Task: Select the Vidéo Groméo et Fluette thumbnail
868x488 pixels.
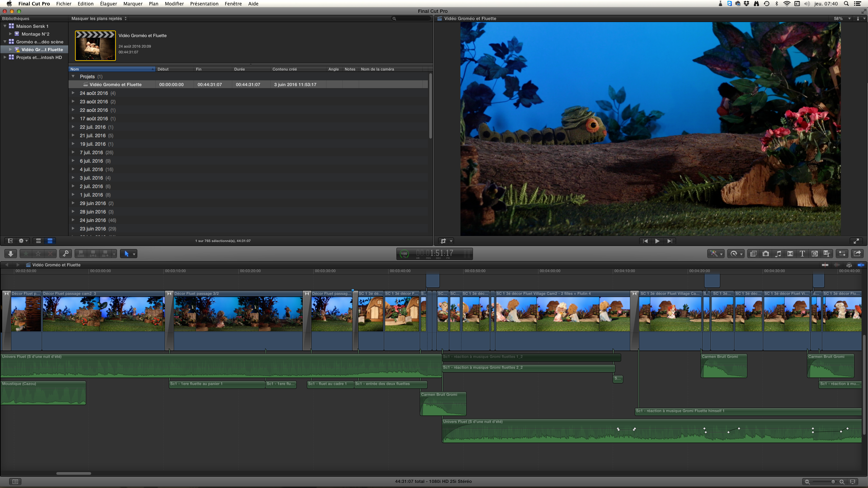Action: click(95, 46)
